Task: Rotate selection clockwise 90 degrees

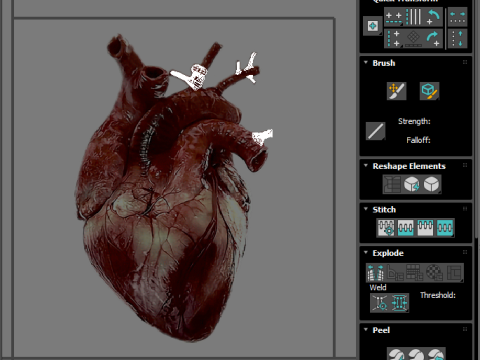Action: click(x=433, y=39)
